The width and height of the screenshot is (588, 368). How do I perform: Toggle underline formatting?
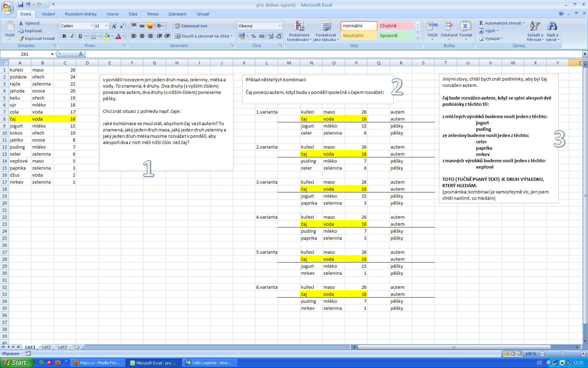click(80, 36)
